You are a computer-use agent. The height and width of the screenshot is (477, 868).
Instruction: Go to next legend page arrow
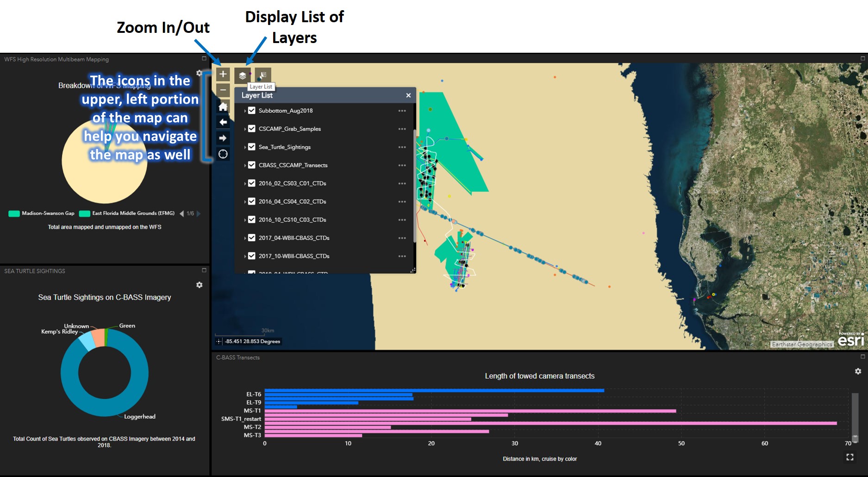199,213
